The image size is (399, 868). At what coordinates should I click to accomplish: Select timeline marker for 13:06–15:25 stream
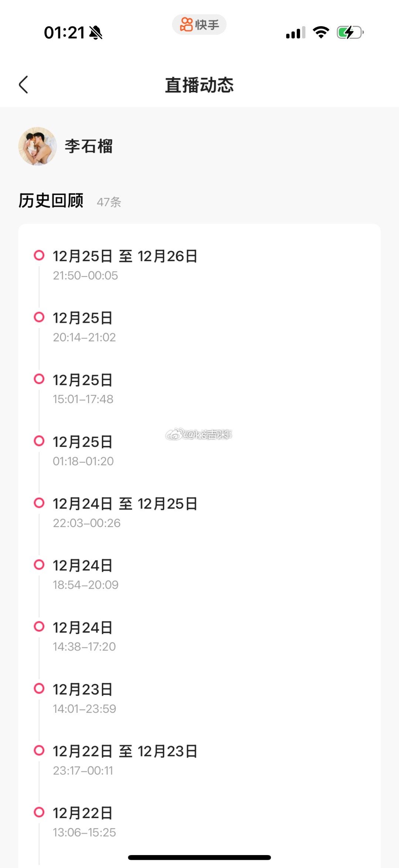coord(39,812)
